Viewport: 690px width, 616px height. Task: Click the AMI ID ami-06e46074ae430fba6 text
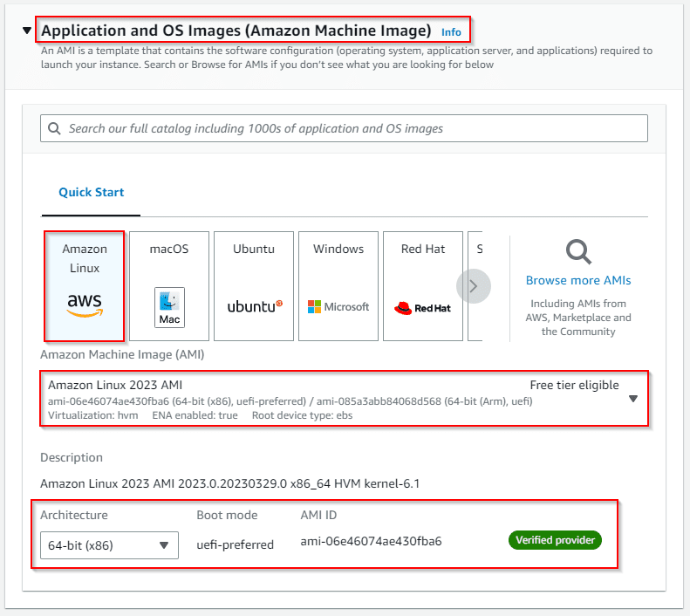click(371, 541)
